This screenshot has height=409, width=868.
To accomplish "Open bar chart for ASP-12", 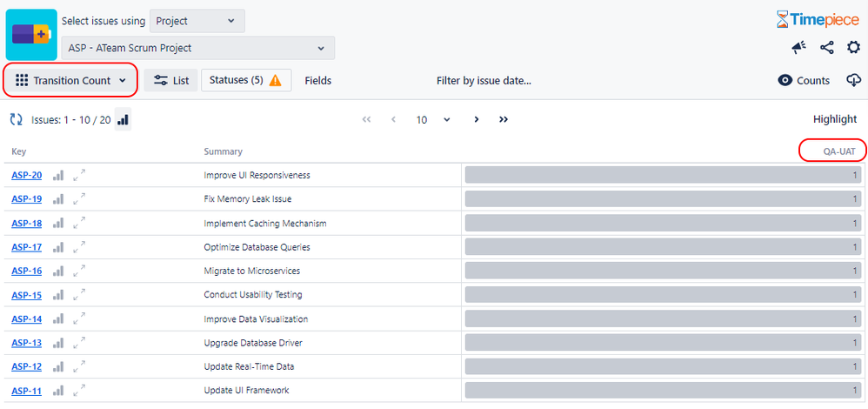I will click(58, 367).
